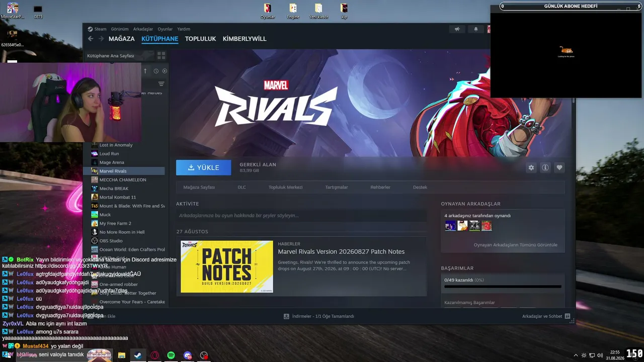This screenshot has width=644, height=362.
Task: Open the klp desktop icon
Action: pyautogui.click(x=344, y=11)
